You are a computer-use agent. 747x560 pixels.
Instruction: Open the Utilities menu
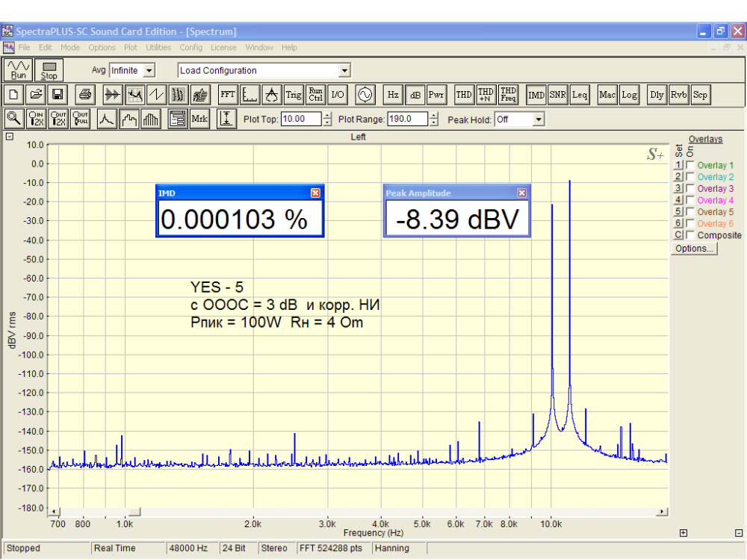[158, 47]
